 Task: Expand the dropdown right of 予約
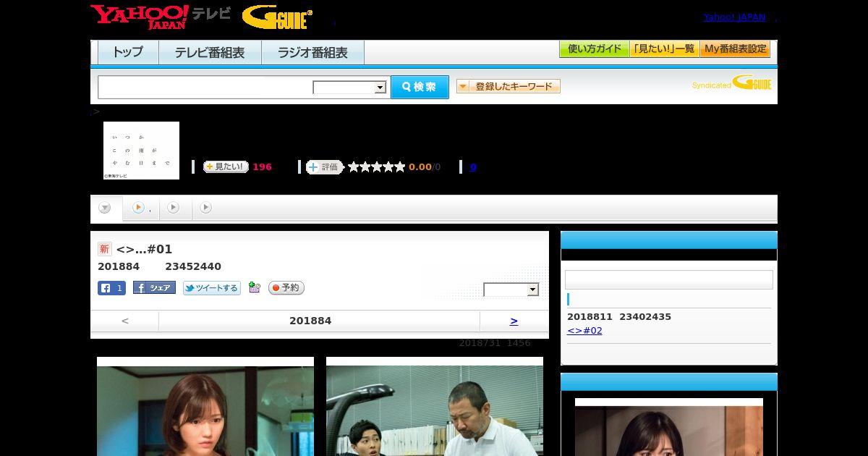pos(511,290)
